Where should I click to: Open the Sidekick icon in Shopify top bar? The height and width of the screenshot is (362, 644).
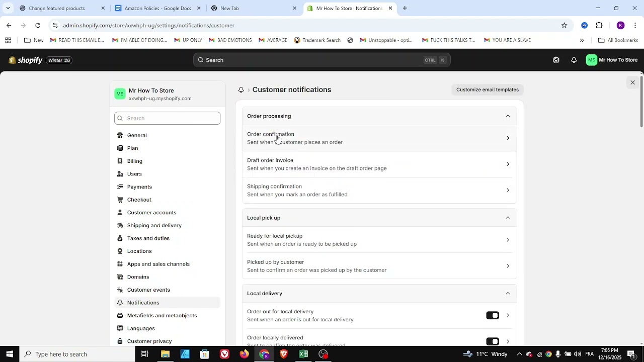(x=556, y=60)
